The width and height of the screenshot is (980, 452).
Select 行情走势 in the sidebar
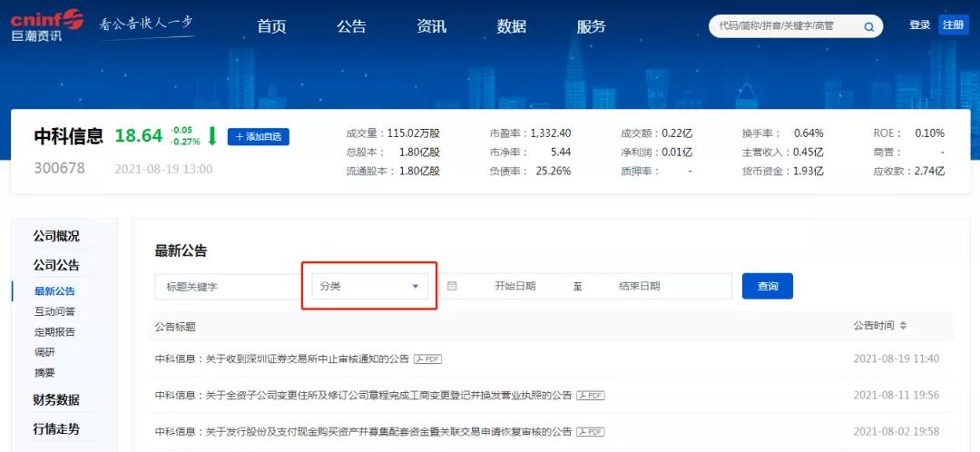click(x=56, y=429)
